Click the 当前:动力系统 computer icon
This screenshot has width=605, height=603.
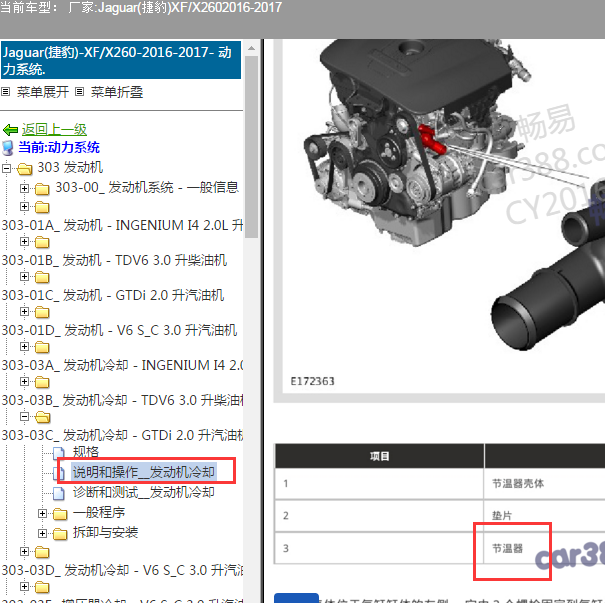8,148
